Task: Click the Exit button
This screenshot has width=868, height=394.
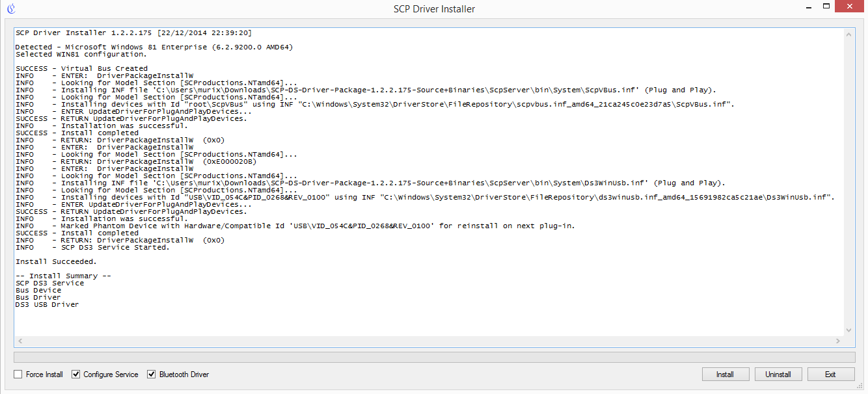Action: tap(831, 374)
